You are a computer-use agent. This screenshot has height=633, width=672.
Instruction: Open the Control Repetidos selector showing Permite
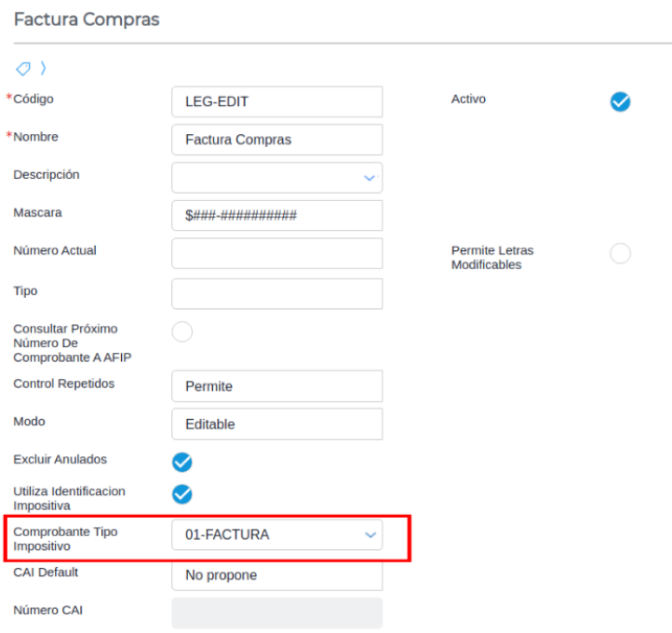point(276,386)
